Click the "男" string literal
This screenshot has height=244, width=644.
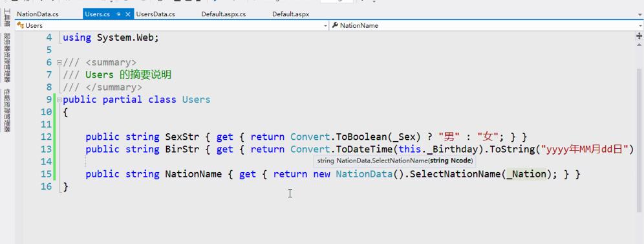tap(449, 137)
